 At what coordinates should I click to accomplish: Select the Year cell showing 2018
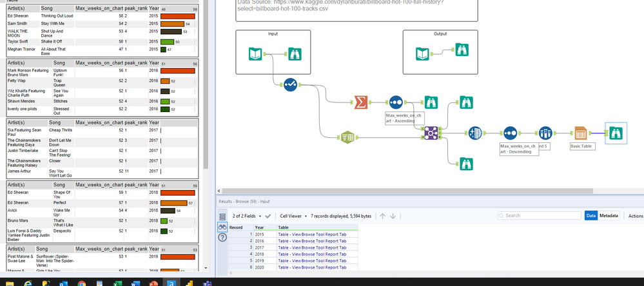[x=265, y=254]
